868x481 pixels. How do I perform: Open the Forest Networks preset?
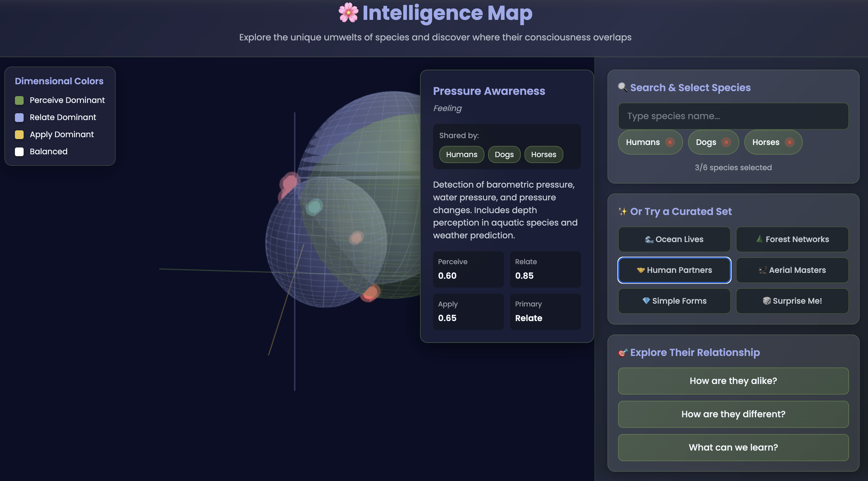tap(792, 239)
